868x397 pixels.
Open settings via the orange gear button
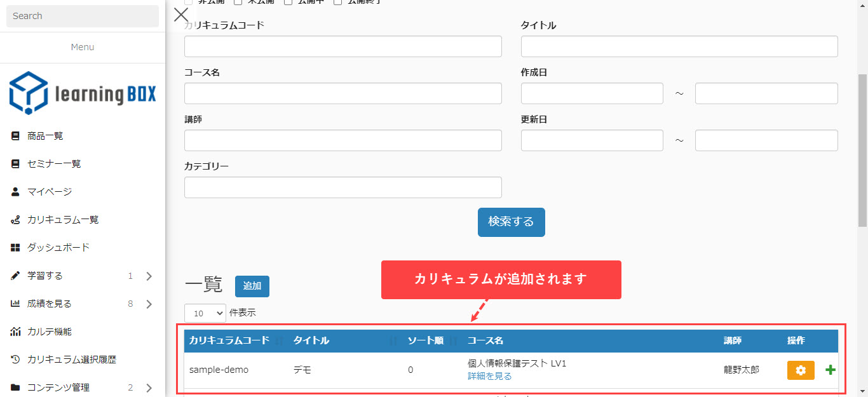click(801, 370)
